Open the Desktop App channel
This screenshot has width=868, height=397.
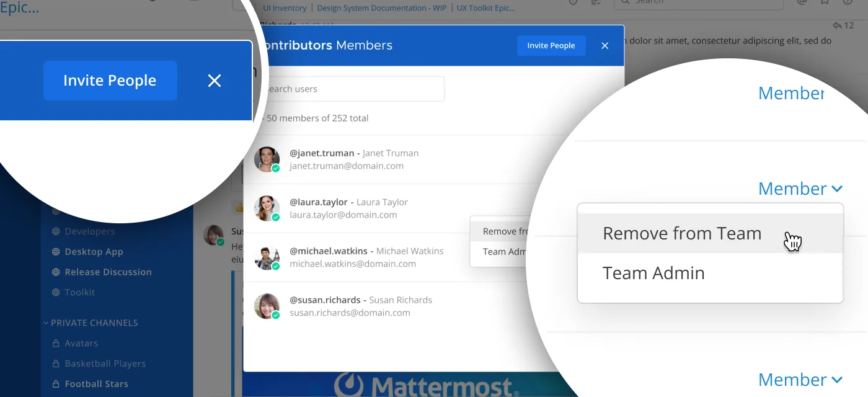pos(94,252)
